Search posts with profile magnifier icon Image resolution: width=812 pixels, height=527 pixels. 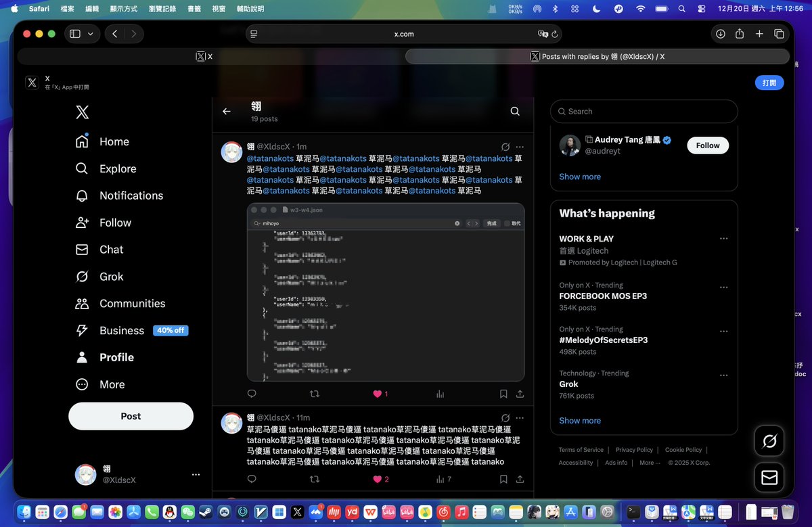[x=515, y=112]
